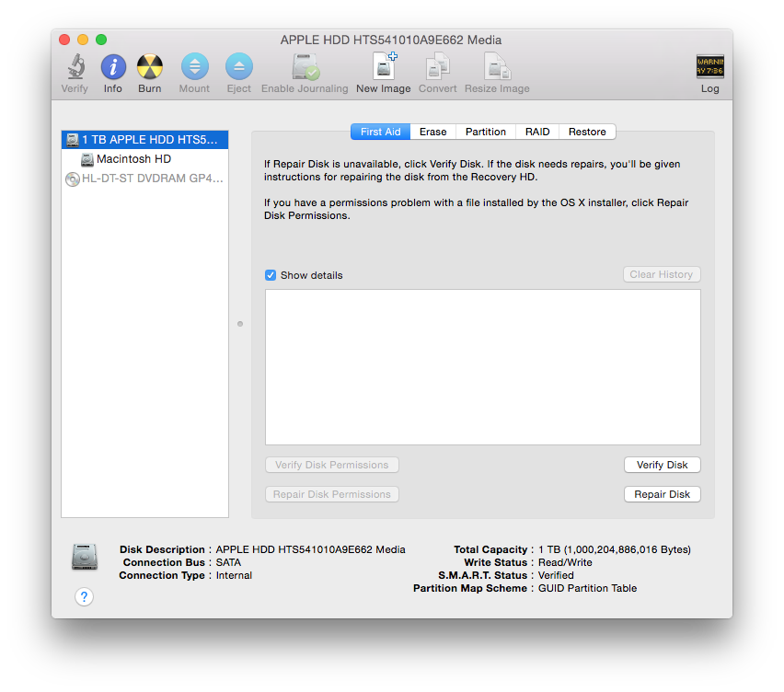The height and width of the screenshot is (692, 784).
Task: Click the Write Status value Read/Write
Action: pos(565,562)
